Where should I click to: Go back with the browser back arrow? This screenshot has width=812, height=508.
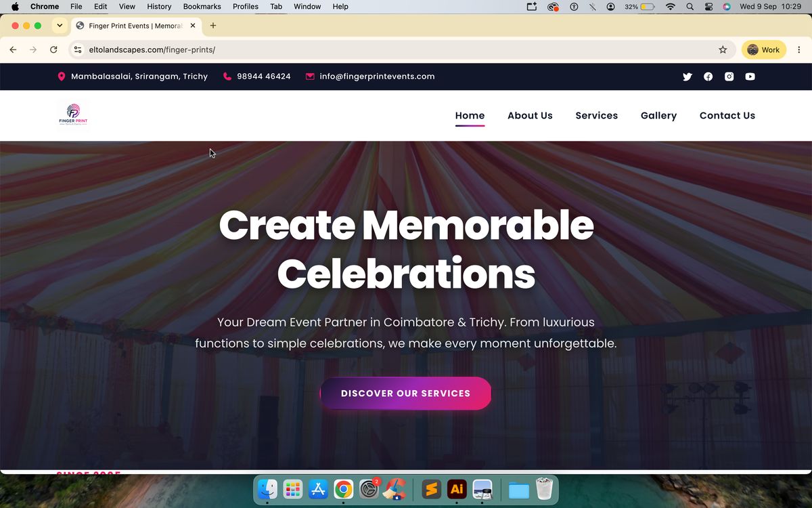click(x=13, y=49)
